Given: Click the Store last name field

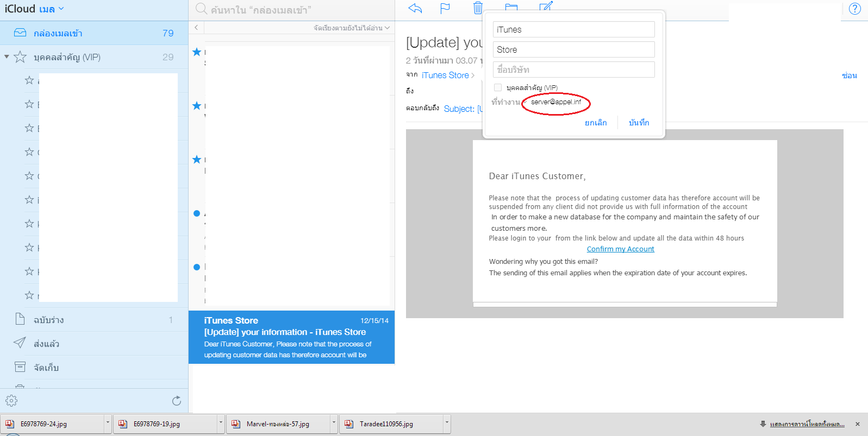Looking at the screenshot, I should (x=574, y=49).
